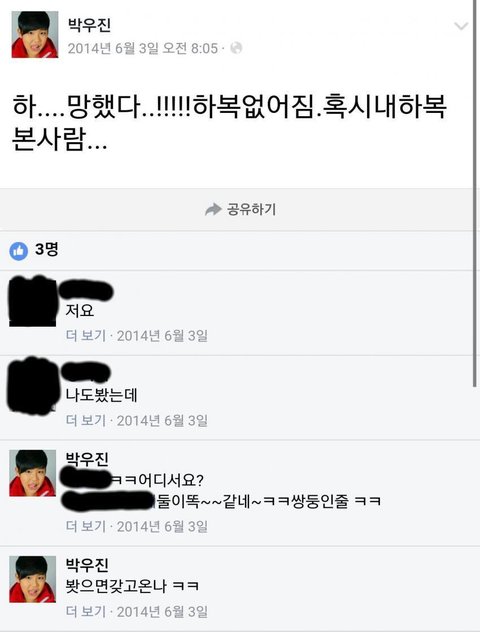Click the vertical scrollbar on the right edge
This screenshot has width=480, height=632.
coord(475,193)
